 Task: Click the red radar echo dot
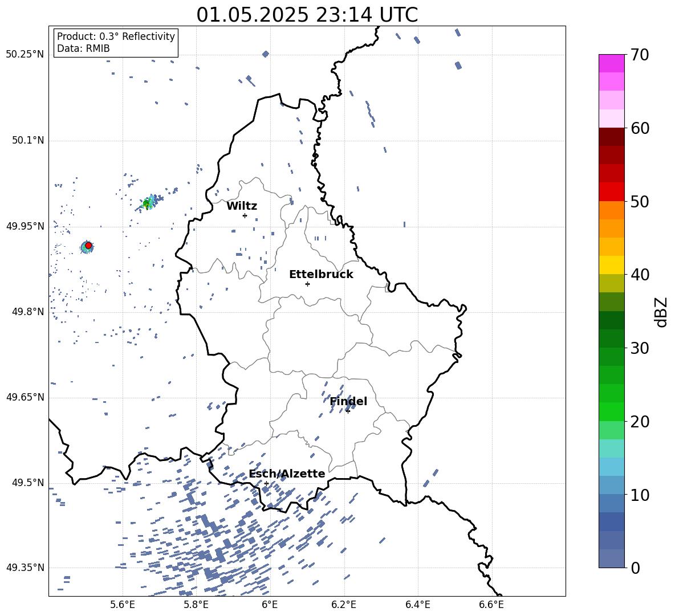[88, 246]
